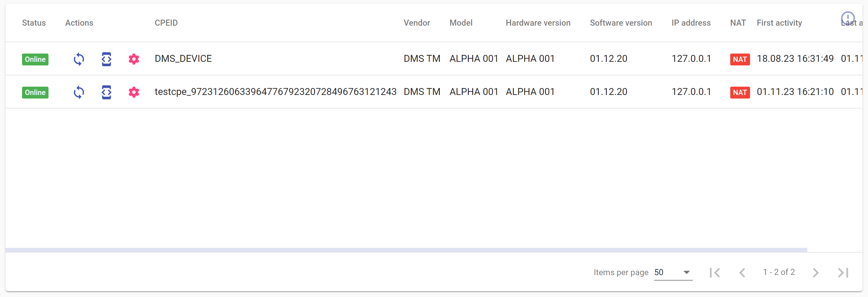Click NAT badge in DMS_DEVICE row

pos(740,59)
